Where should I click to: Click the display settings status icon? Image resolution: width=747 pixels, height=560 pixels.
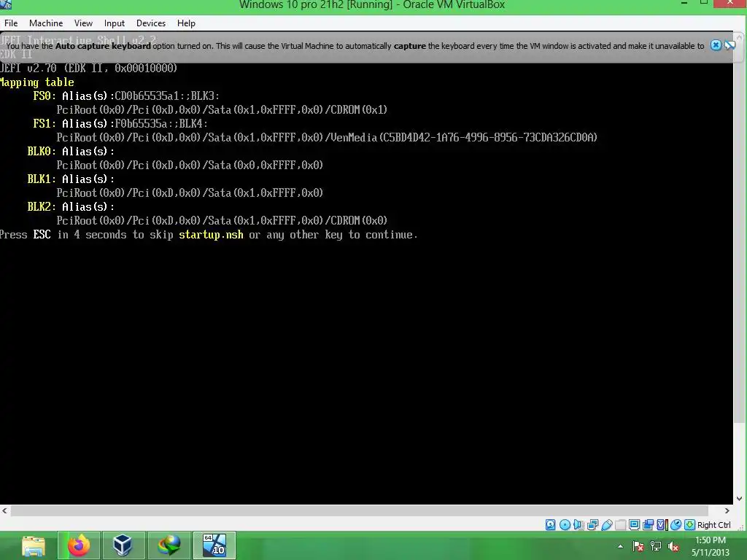pos(634,525)
